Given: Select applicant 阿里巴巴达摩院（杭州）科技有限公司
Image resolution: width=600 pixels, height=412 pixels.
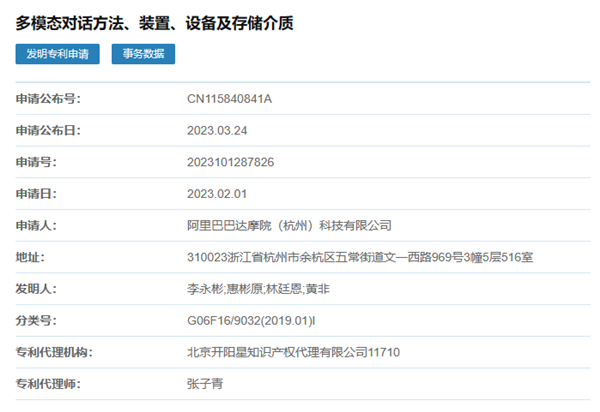Looking at the screenshot, I should tap(289, 226).
